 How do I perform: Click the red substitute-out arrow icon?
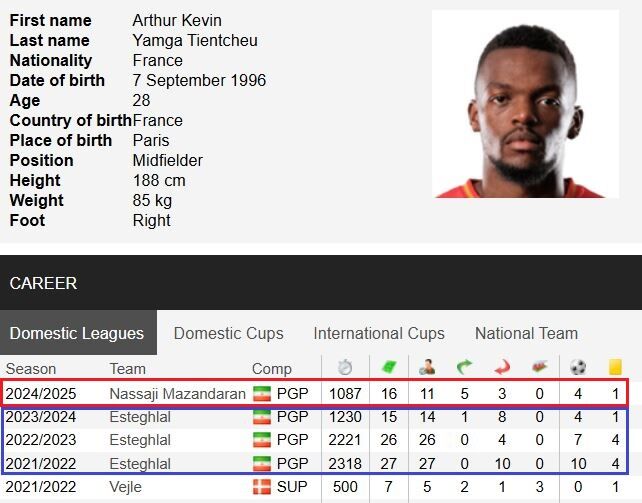click(502, 367)
